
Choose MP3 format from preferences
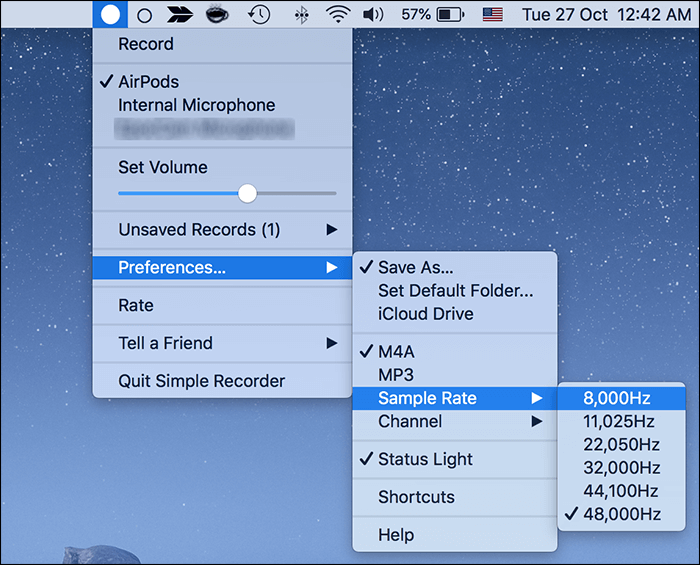396,374
